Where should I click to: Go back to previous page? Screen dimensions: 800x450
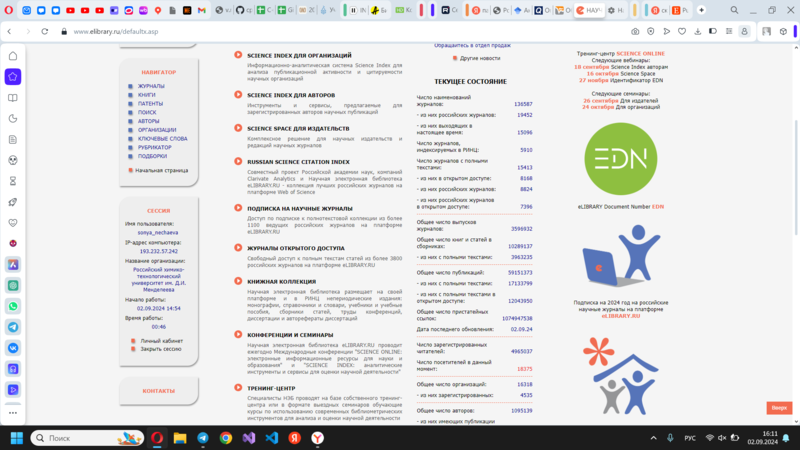coord(9,32)
